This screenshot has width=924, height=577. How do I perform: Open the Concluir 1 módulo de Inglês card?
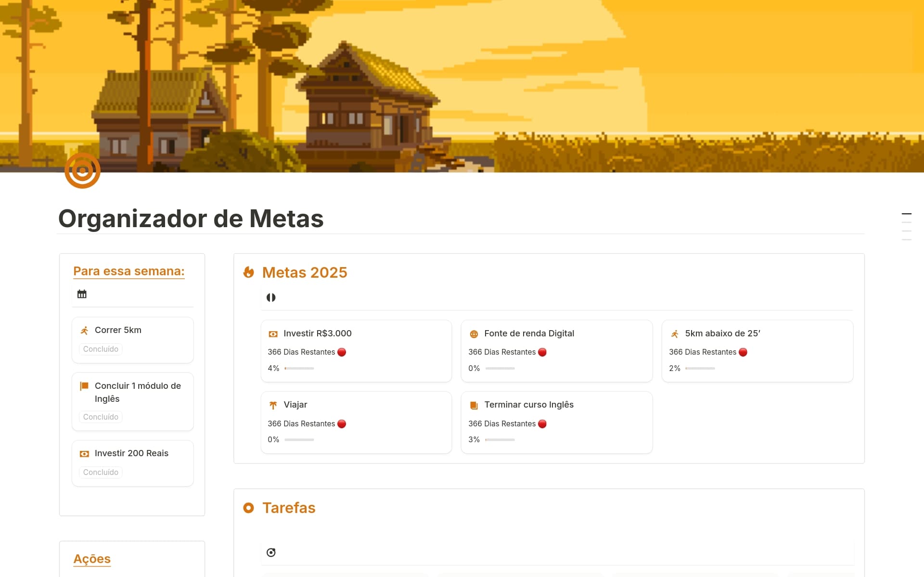click(x=133, y=402)
